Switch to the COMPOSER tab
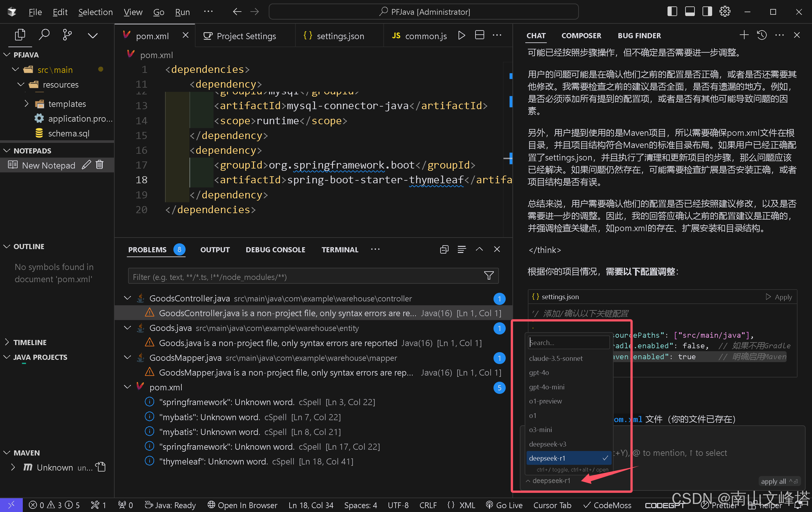The image size is (812, 512). pyautogui.click(x=581, y=35)
